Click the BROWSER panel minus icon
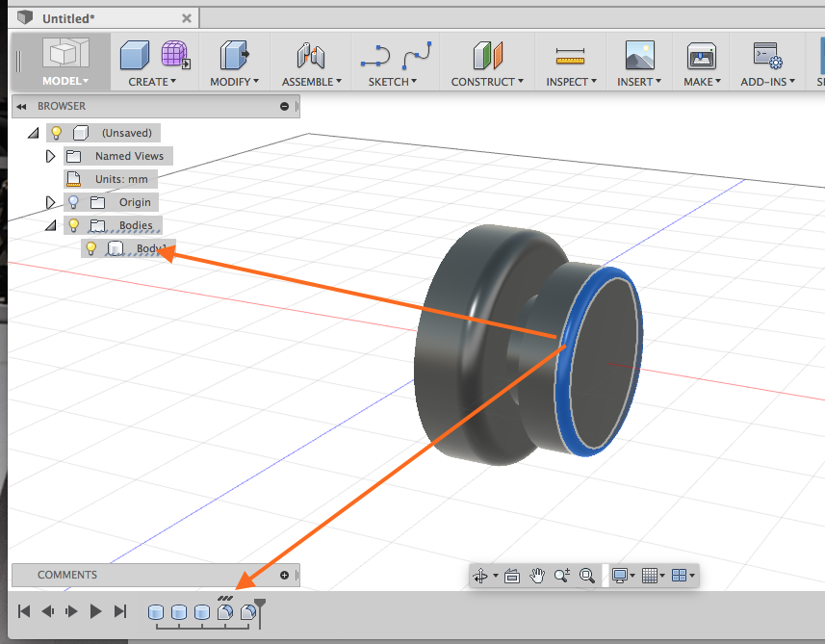The height and width of the screenshot is (644, 825). [285, 106]
